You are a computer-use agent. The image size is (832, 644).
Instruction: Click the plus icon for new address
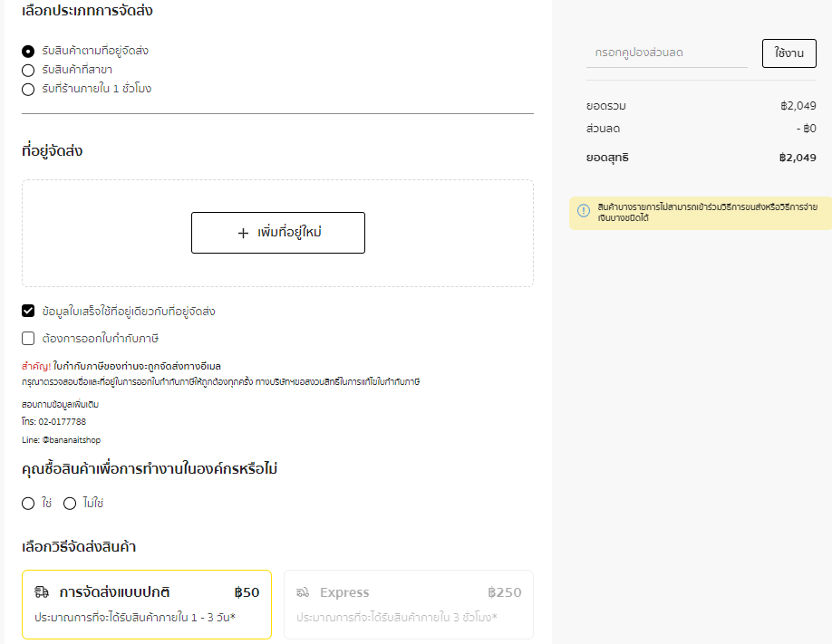(243, 233)
